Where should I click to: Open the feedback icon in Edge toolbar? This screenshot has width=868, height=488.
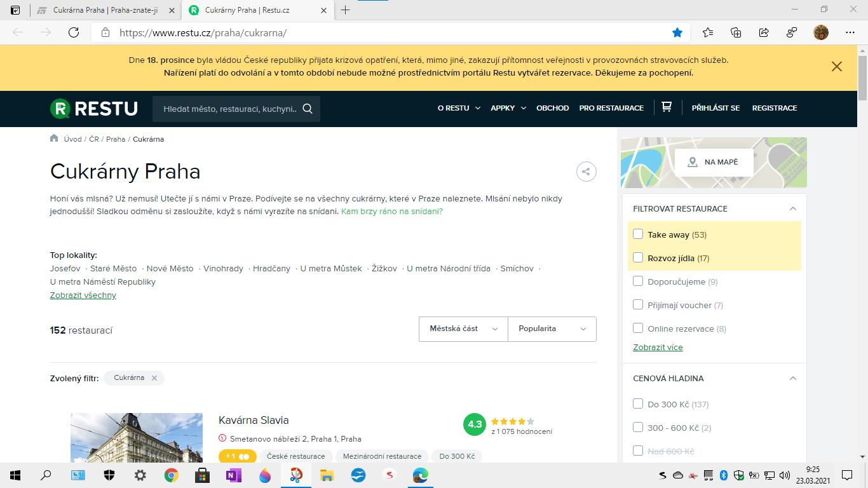click(792, 32)
